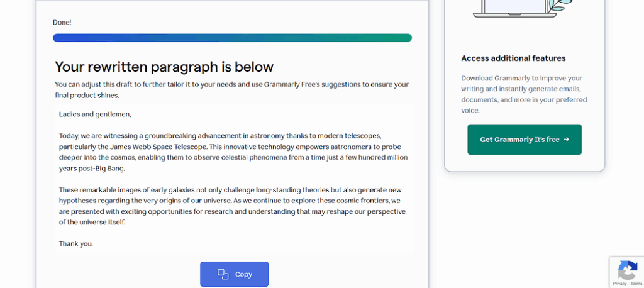Open the reCAPTCHA Terms link
Screen dimensions: 644x288
pyautogui.click(x=636, y=284)
